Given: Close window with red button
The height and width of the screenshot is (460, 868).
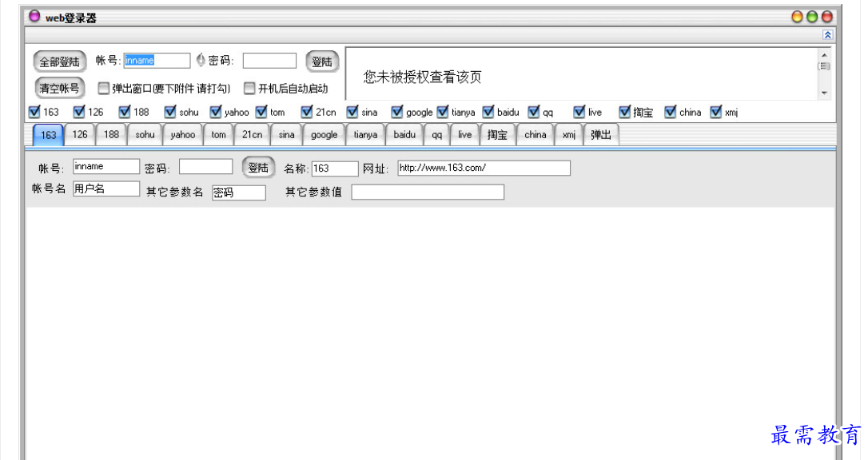Looking at the screenshot, I should 827,17.
